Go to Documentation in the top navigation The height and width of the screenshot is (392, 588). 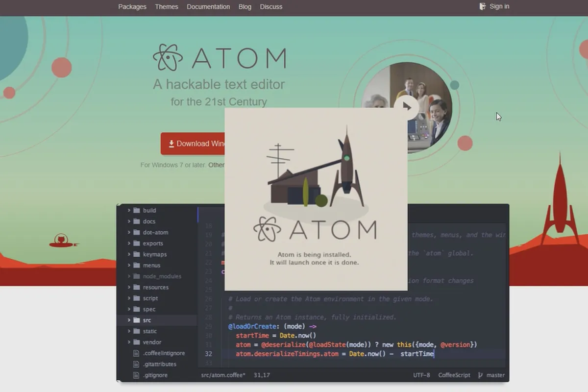(208, 7)
